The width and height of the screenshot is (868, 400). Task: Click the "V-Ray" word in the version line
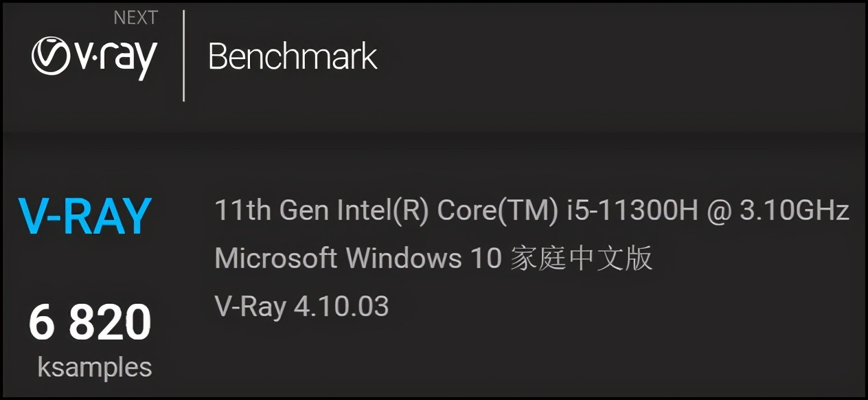[250, 306]
